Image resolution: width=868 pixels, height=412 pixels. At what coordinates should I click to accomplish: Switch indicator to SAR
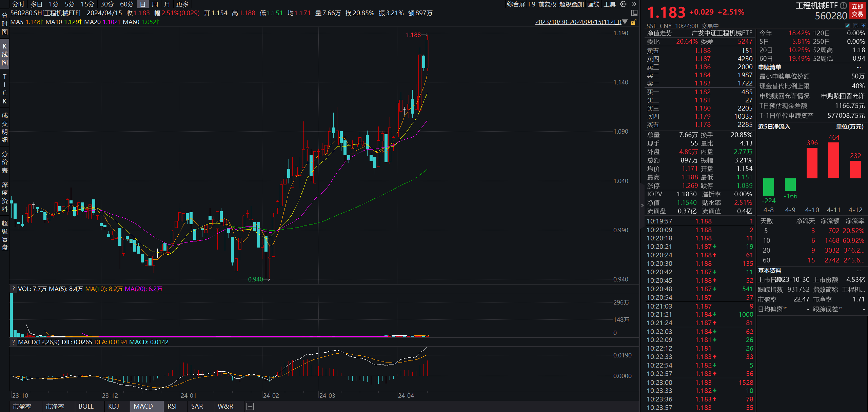197,406
